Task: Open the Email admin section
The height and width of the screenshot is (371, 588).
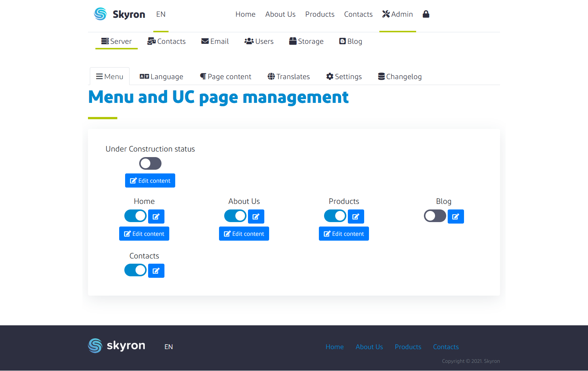Action: [215, 41]
